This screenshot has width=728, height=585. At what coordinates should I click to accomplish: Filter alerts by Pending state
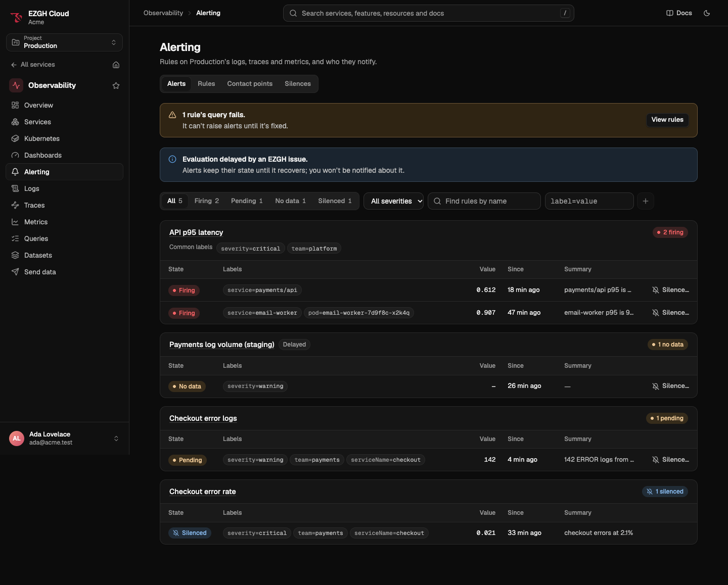(247, 201)
